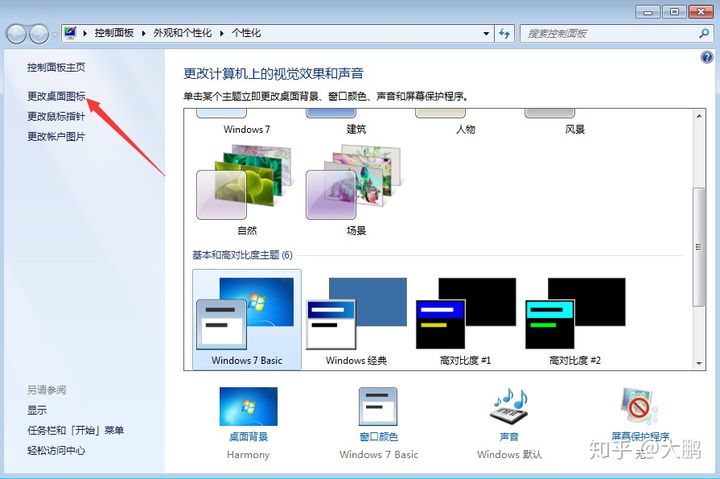Click the refresh button next to address bar
The height and width of the screenshot is (479, 720).
point(504,34)
